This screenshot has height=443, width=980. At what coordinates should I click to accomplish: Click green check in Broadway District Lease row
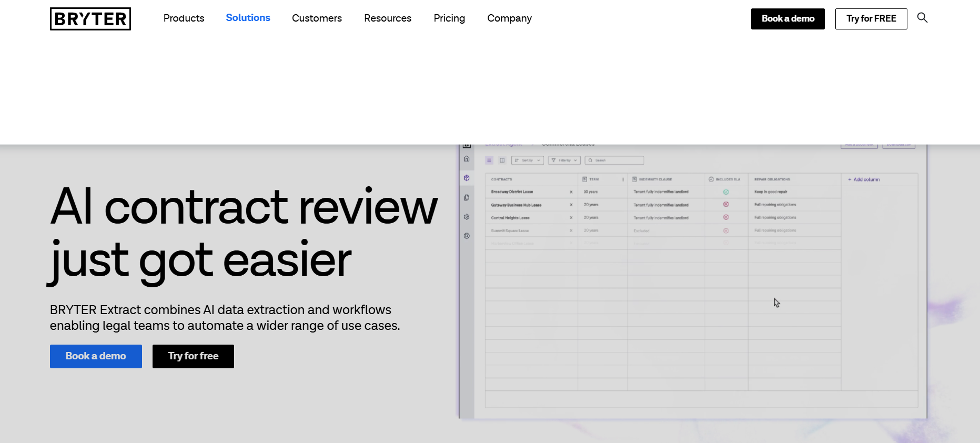pyautogui.click(x=726, y=192)
